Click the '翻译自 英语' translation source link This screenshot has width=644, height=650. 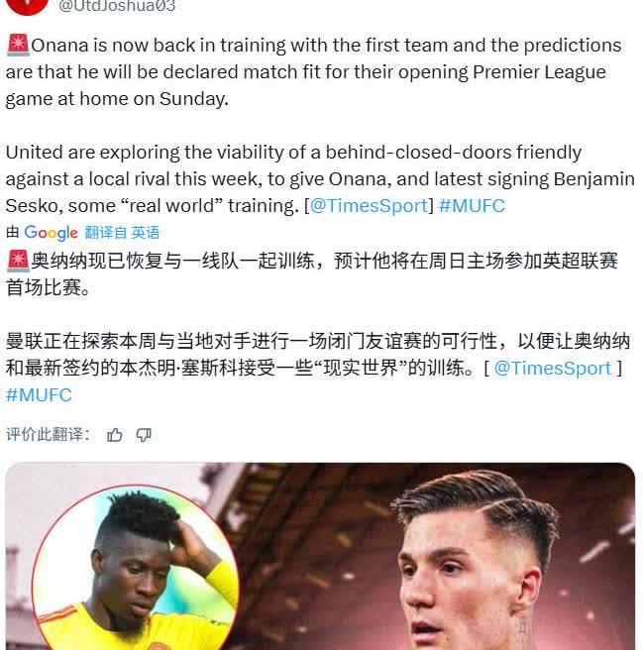pyautogui.click(x=122, y=233)
